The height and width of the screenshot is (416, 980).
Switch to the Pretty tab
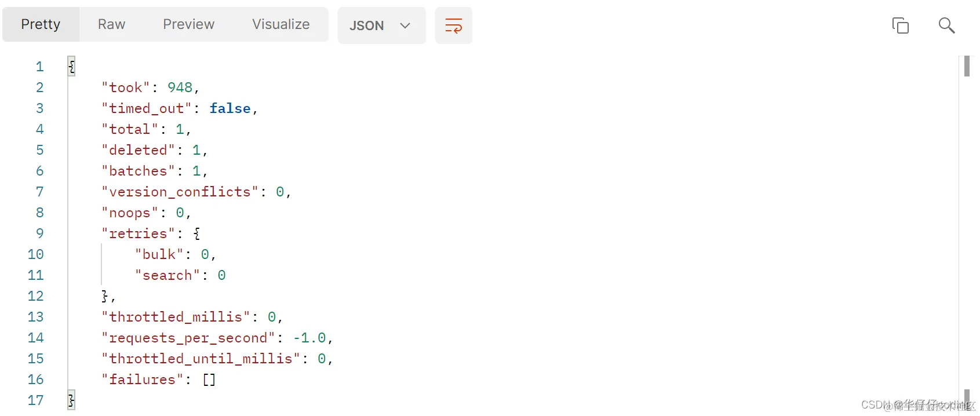click(41, 24)
